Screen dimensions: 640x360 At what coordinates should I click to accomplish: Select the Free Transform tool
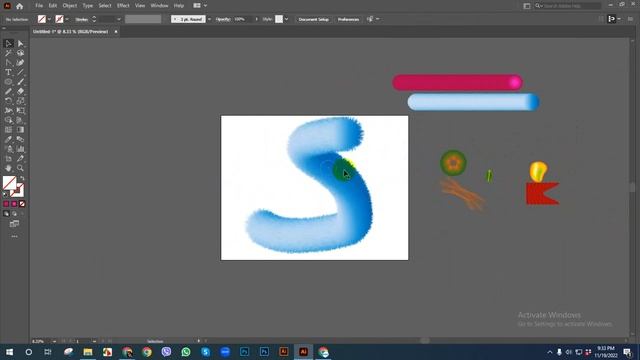20,111
